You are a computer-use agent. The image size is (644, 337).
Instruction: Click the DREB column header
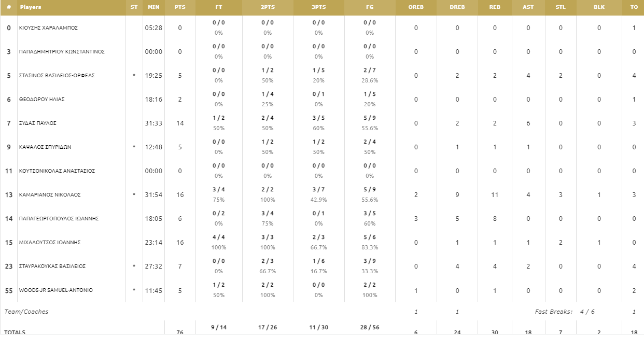point(457,7)
